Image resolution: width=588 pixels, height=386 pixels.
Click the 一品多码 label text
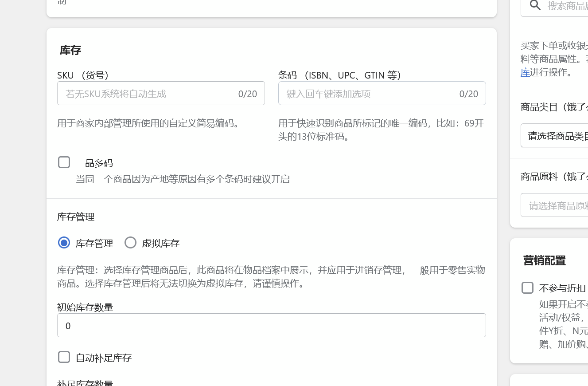[94, 163]
